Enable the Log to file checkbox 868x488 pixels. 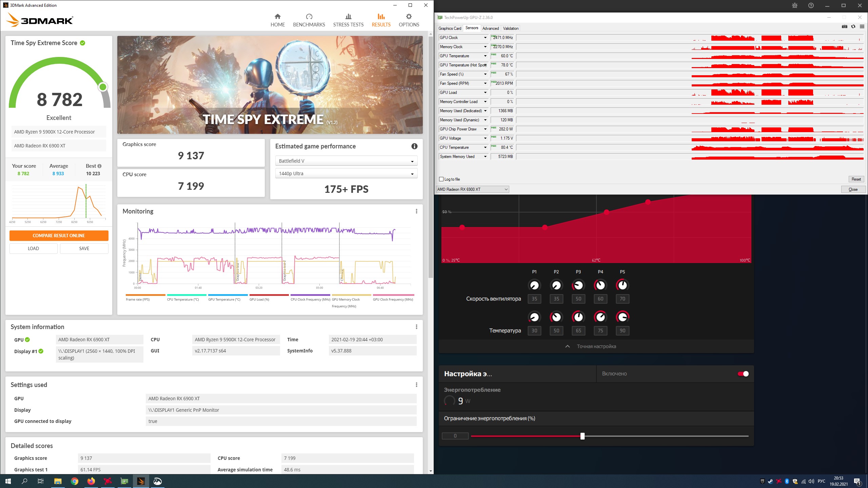click(x=441, y=179)
